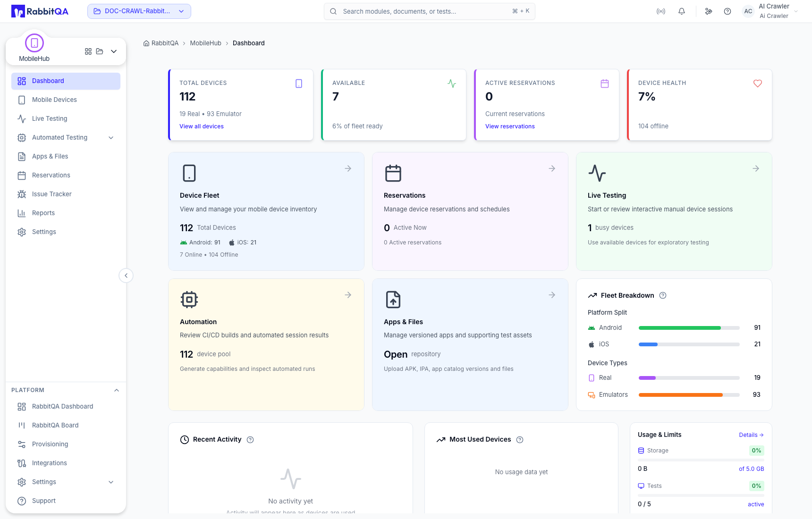The height and width of the screenshot is (519, 812).
Task: Open Reports in the sidebar
Action: point(66,213)
